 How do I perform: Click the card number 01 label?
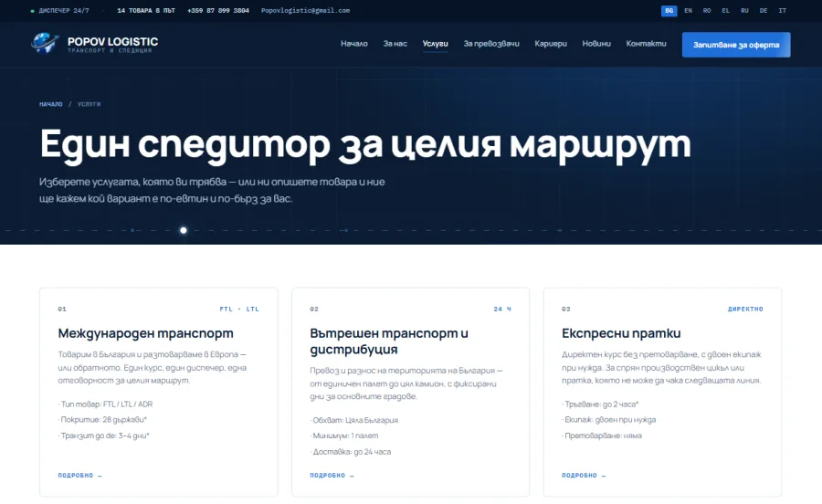pos(62,310)
